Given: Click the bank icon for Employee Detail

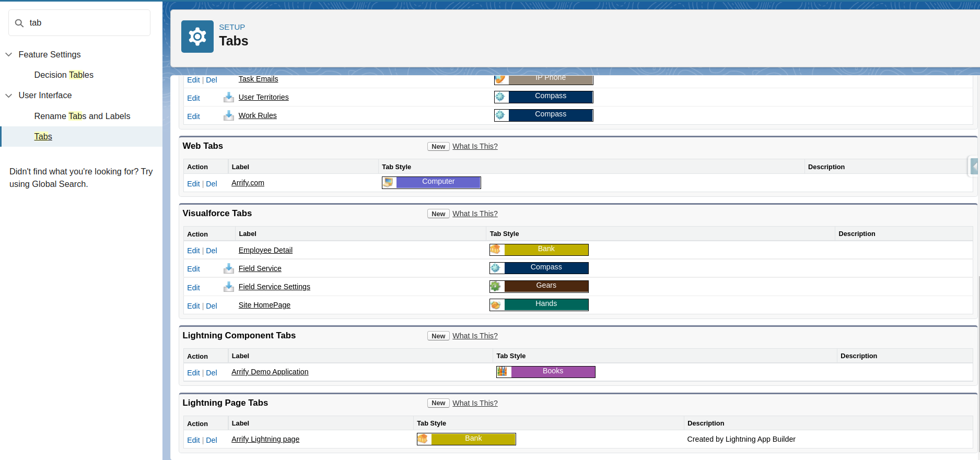Looking at the screenshot, I should click(x=496, y=250).
